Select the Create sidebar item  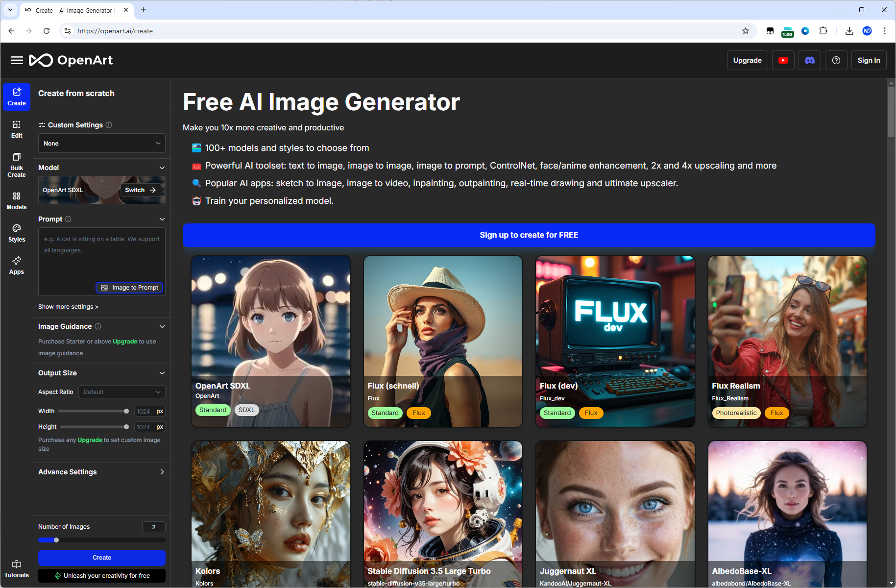click(x=17, y=97)
